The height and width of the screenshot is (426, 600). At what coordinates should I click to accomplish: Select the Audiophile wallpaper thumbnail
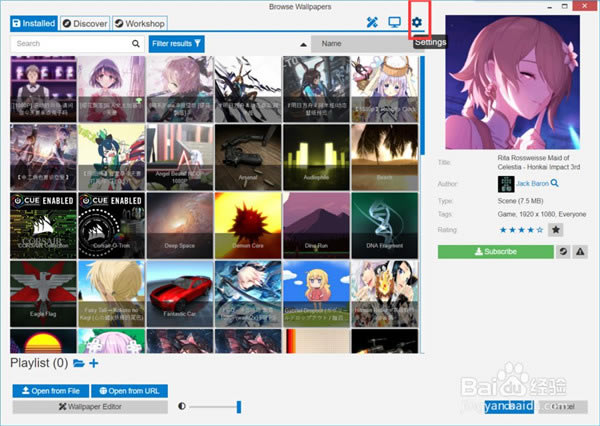[316, 157]
